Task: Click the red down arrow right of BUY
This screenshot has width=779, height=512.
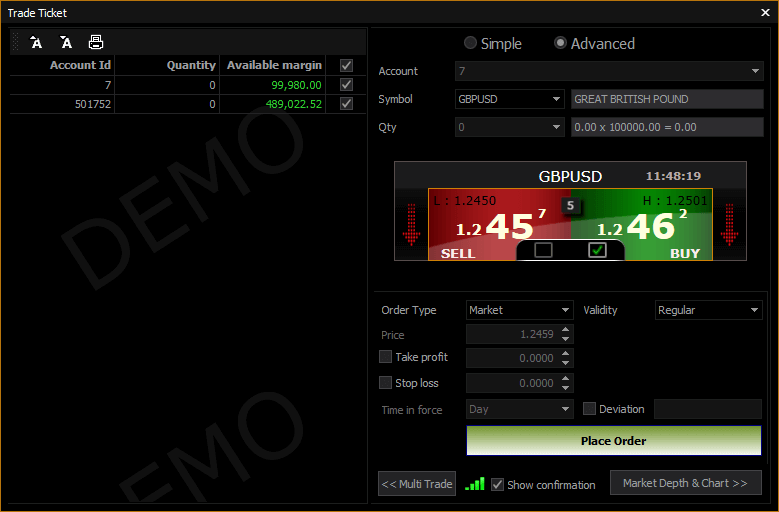Action: [729, 225]
